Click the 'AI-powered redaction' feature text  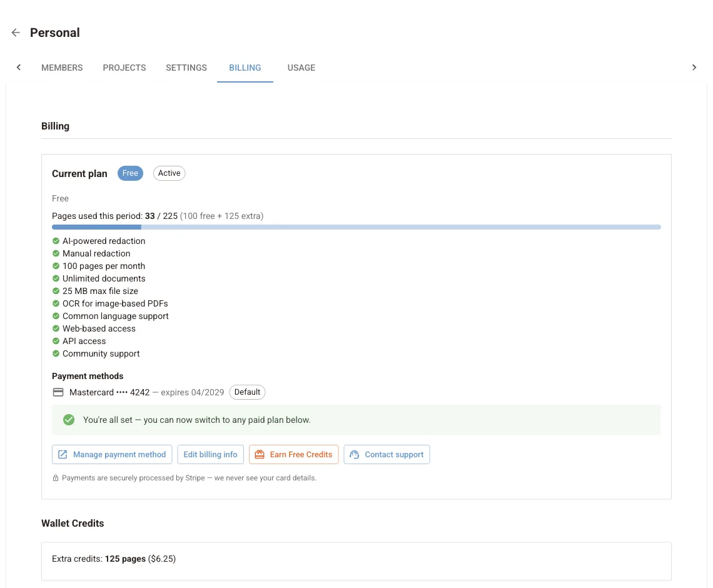click(104, 241)
